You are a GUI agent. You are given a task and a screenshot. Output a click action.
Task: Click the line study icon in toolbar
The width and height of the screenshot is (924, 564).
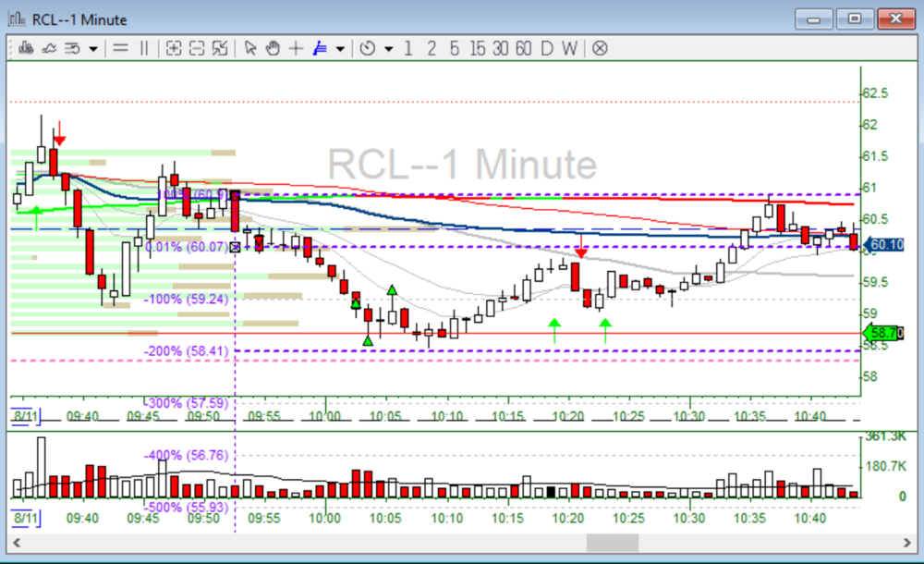coord(49,48)
